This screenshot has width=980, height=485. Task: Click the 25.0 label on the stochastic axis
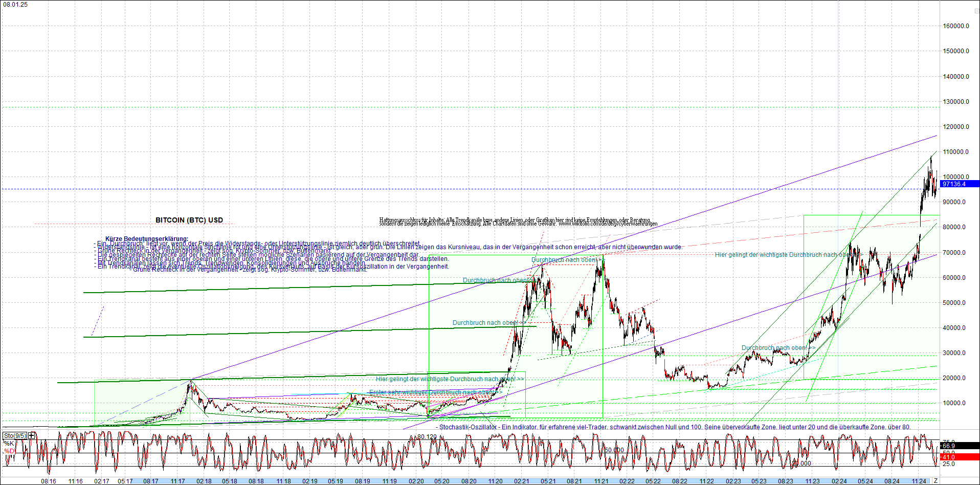click(949, 464)
